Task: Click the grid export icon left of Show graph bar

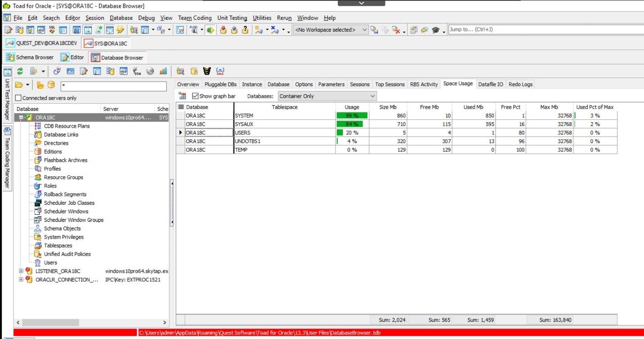Action: [182, 96]
